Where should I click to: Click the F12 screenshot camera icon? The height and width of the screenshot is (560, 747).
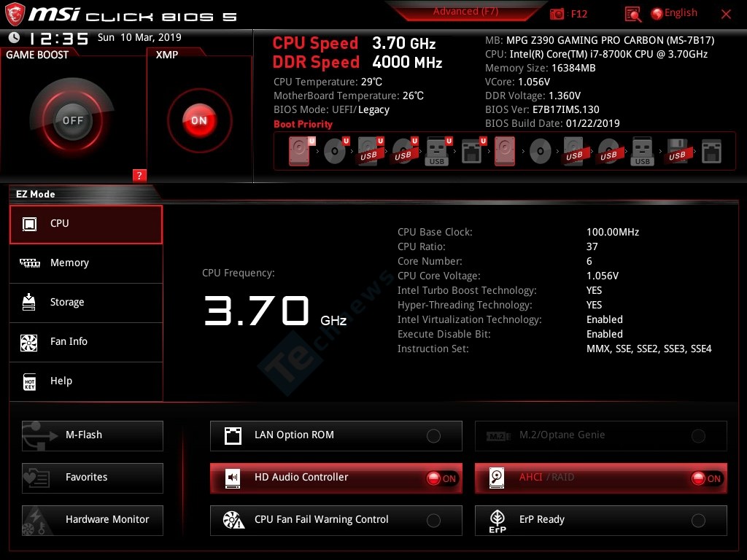(x=557, y=14)
